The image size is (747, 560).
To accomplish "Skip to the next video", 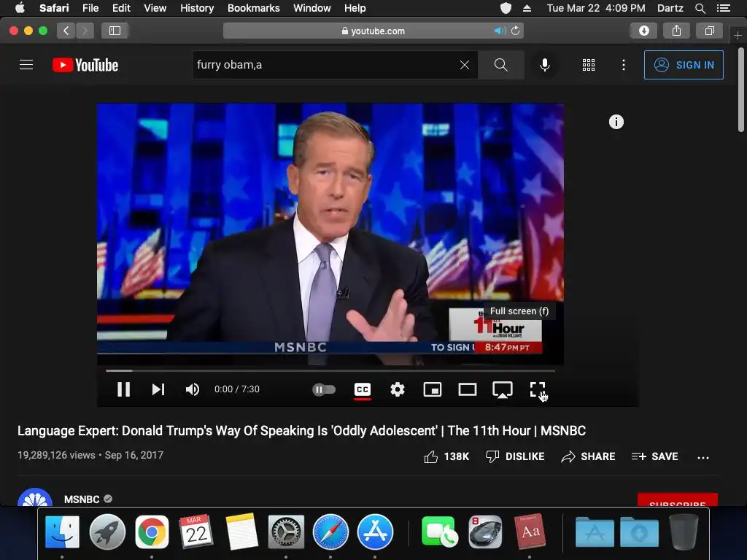I will [158, 389].
